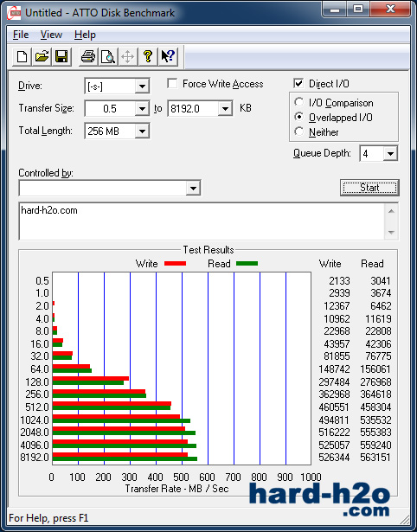Save results with the floppy disk icon

point(61,56)
